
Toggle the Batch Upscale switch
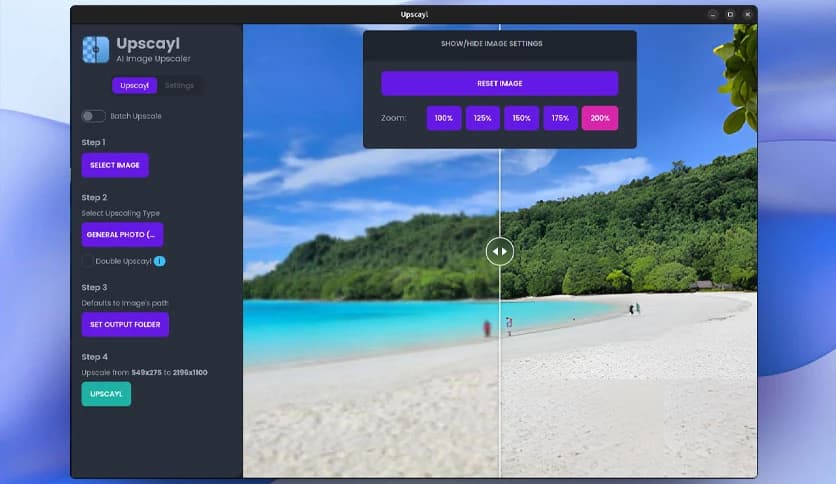[93, 116]
